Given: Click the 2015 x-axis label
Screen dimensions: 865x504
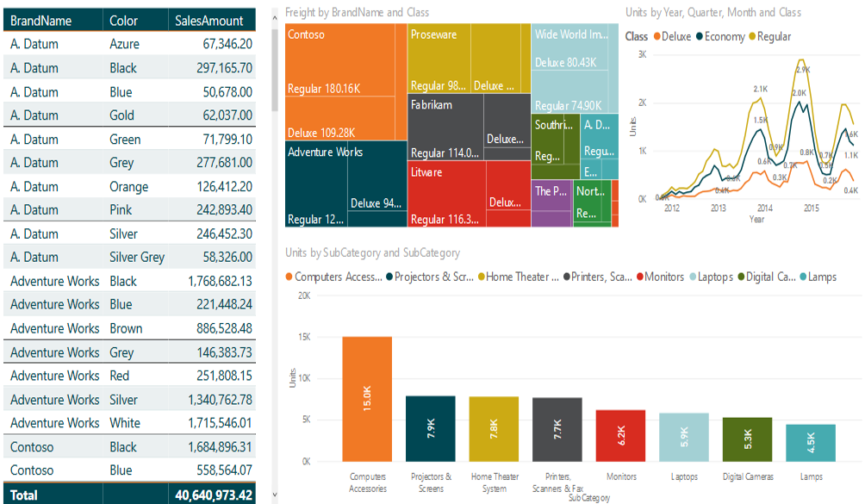Looking at the screenshot, I should 811,208.
